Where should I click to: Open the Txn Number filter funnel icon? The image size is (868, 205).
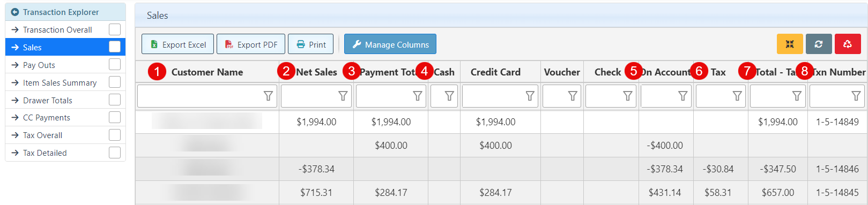click(x=856, y=96)
